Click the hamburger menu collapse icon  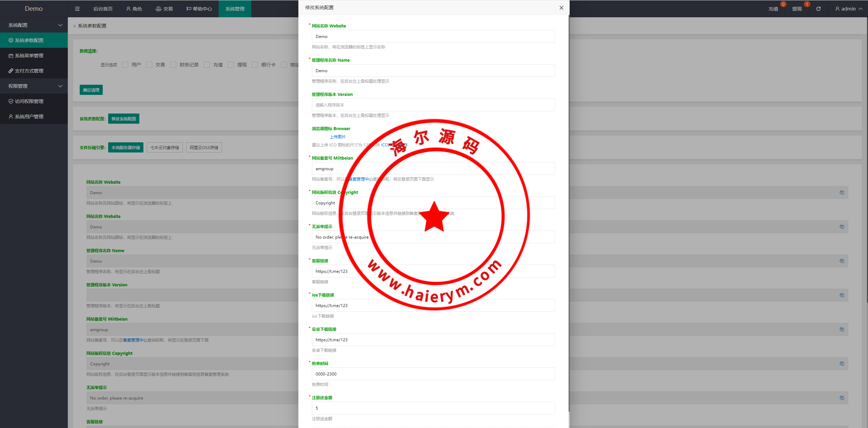[x=77, y=9]
